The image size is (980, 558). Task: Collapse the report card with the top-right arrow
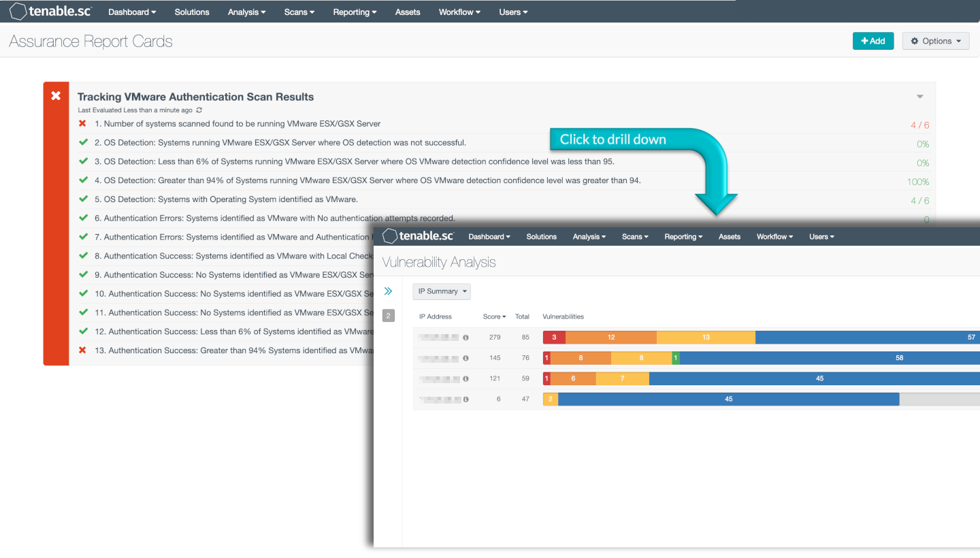[x=920, y=97]
